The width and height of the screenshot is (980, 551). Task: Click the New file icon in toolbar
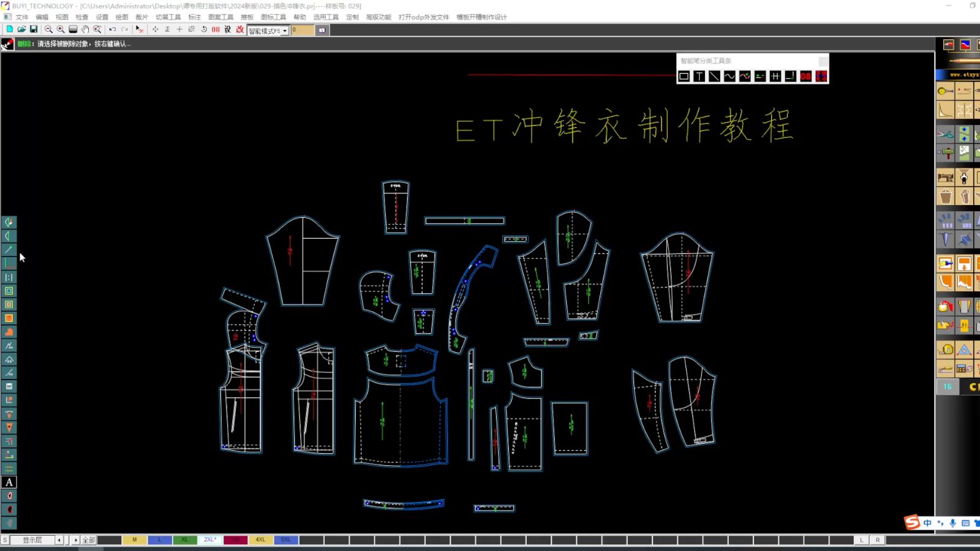9,29
